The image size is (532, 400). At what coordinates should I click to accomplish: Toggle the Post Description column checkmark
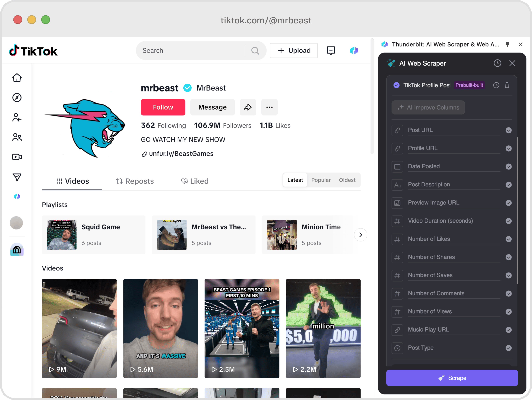[508, 185]
